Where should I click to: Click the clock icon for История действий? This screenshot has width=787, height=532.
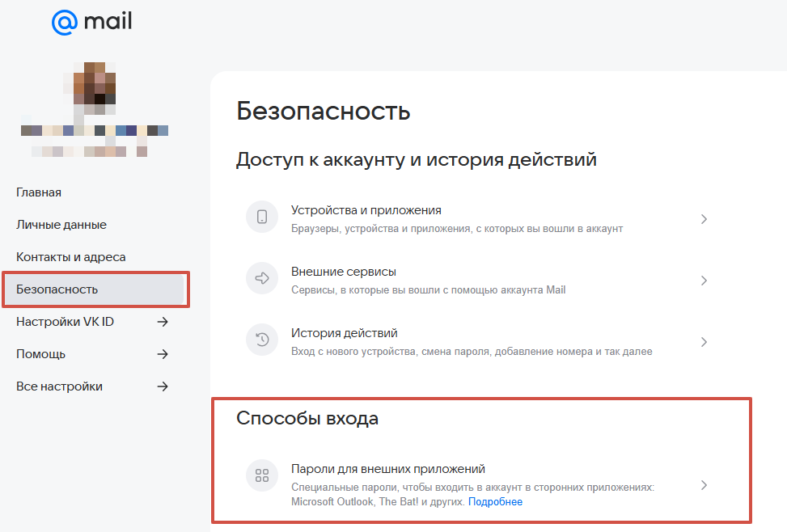261,340
